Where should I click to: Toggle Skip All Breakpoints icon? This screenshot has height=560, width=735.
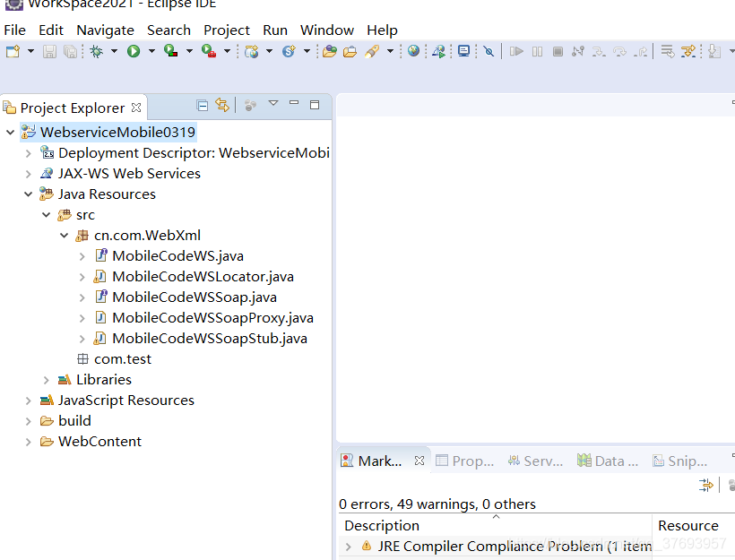point(489,51)
